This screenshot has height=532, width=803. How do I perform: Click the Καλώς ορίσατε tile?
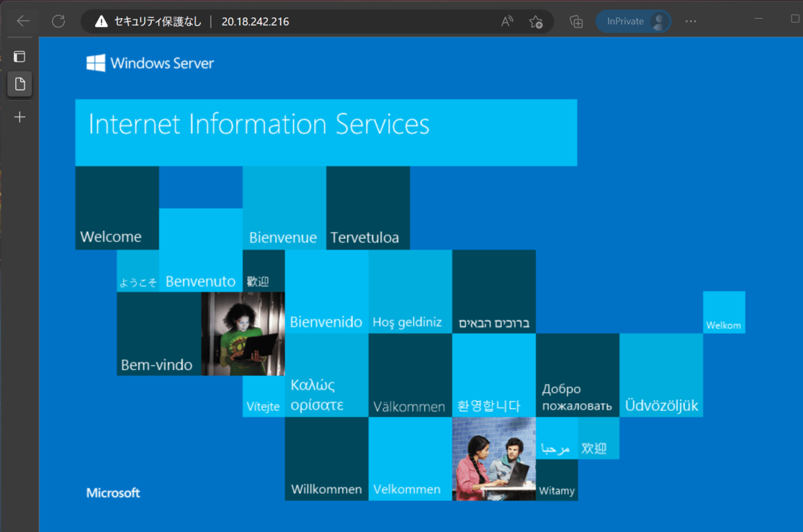tap(327, 375)
